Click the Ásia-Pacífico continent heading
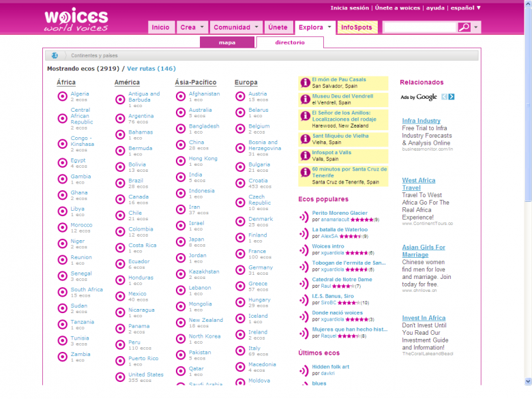Screen dimensions: 532x399 (196, 83)
